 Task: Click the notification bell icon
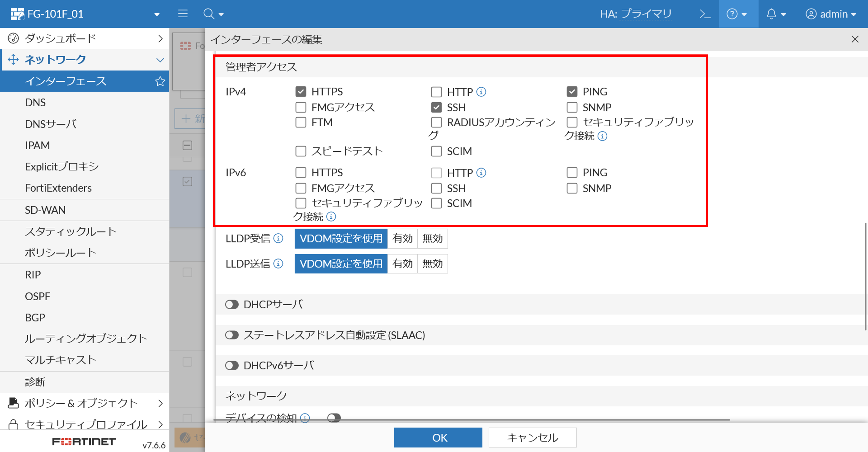(771, 14)
